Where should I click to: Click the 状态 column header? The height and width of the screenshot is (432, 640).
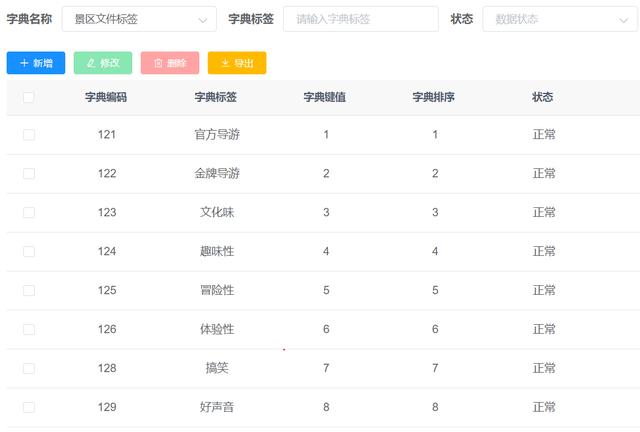pos(543,97)
